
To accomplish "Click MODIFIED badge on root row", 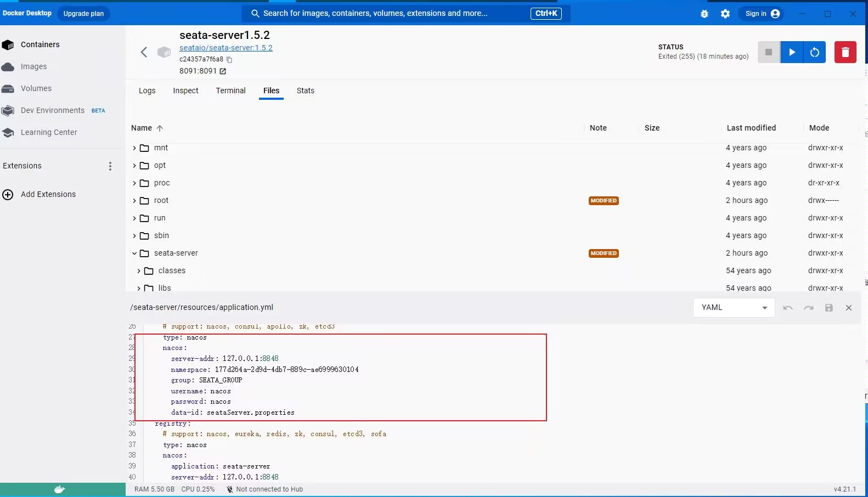I will pyautogui.click(x=604, y=201).
